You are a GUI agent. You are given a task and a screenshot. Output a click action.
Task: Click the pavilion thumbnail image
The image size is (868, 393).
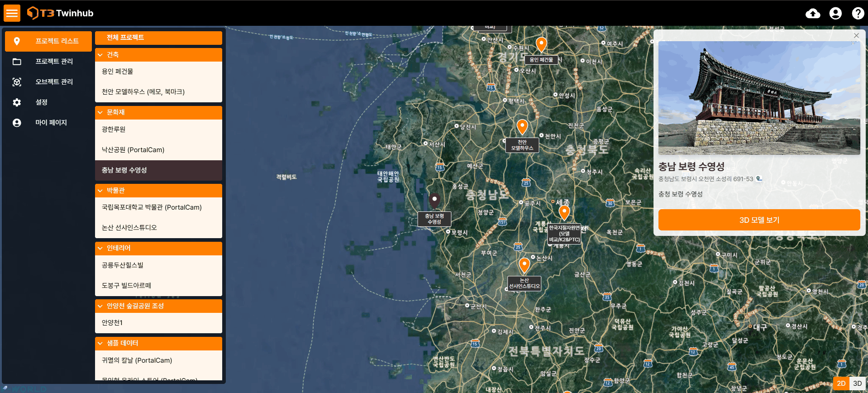(x=759, y=98)
